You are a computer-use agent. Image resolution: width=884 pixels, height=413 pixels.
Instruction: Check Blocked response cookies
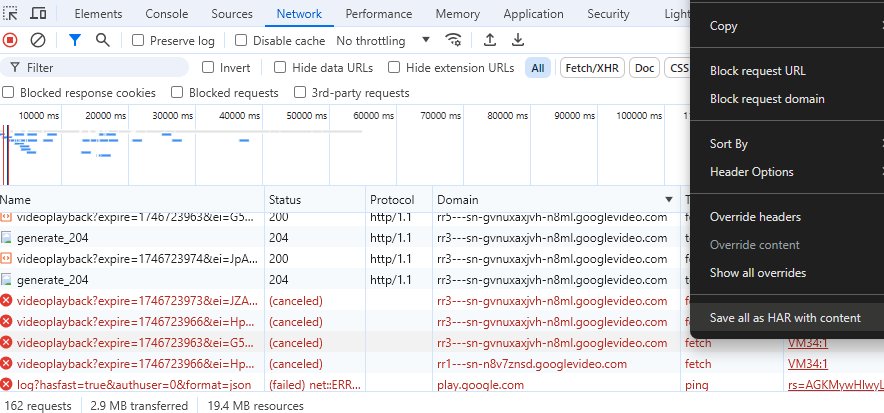click(8, 92)
